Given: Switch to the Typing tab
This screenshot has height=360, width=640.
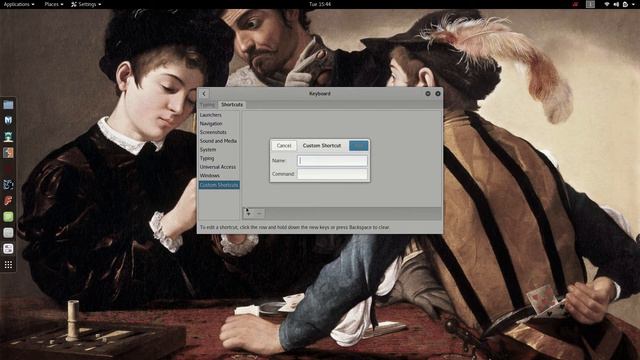Looking at the screenshot, I should [207, 105].
